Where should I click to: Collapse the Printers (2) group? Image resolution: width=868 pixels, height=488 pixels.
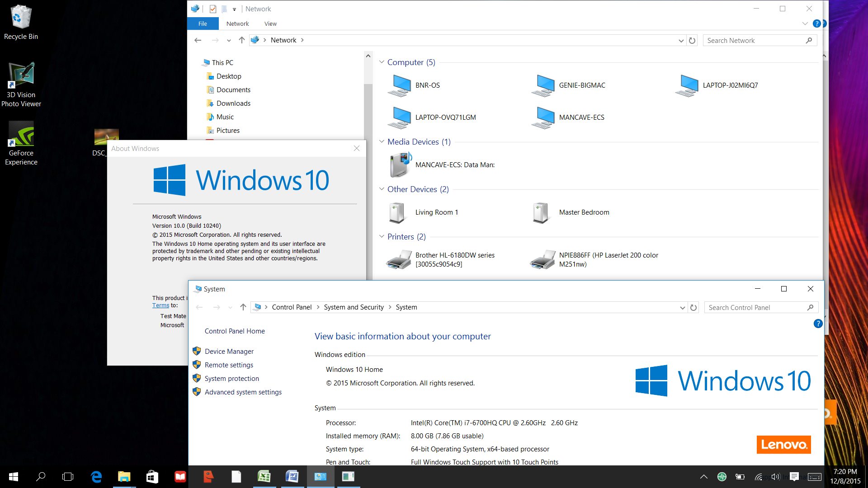[x=382, y=236]
